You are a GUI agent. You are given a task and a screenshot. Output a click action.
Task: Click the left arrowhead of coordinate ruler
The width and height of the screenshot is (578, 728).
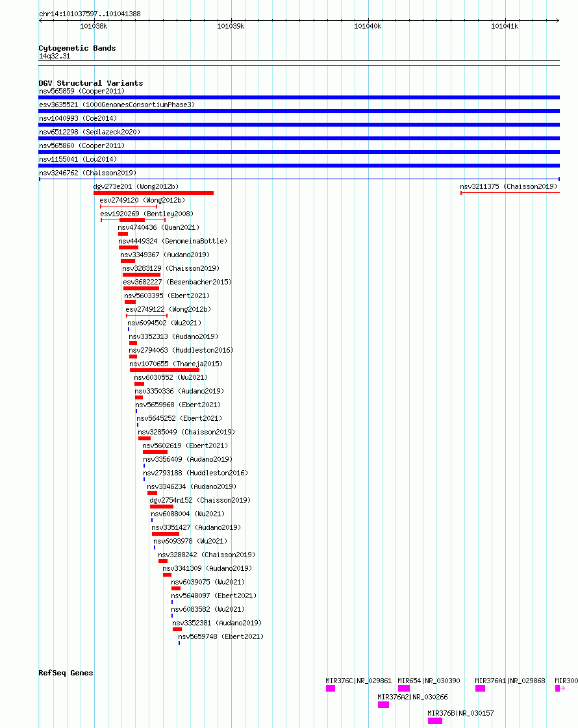pos(41,20)
